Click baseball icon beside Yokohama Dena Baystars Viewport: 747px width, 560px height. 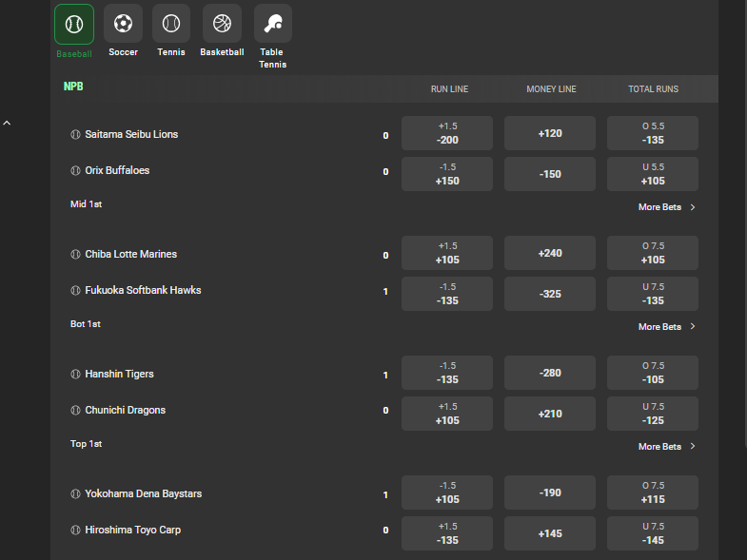pyautogui.click(x=75, y=493)
